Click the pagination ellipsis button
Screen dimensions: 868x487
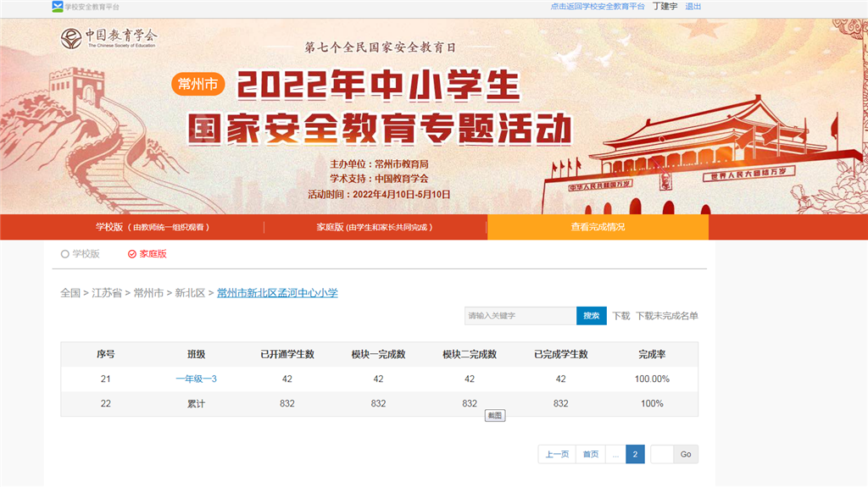pyautogui.click(x=615, y=454)
